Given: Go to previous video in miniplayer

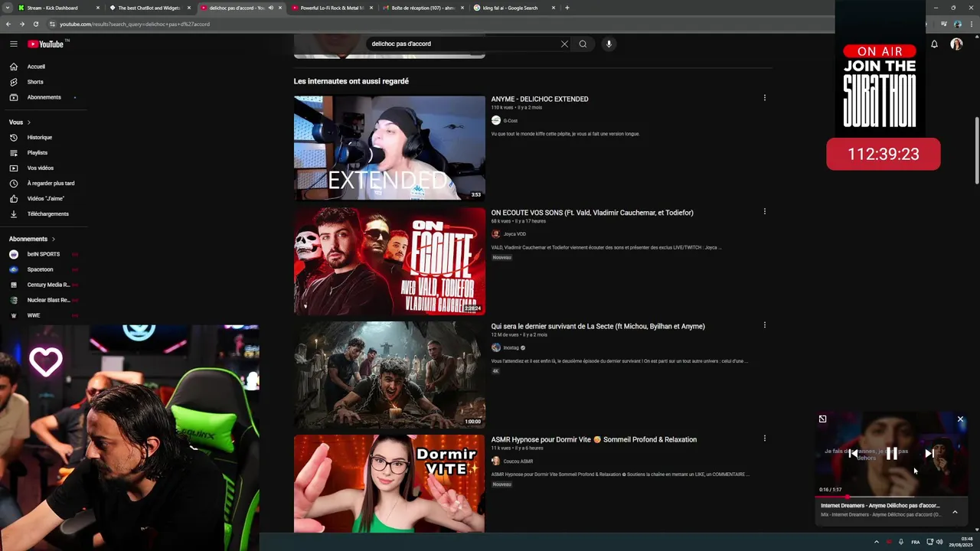Looking at the screenshot, I should [x=854, y=454].
